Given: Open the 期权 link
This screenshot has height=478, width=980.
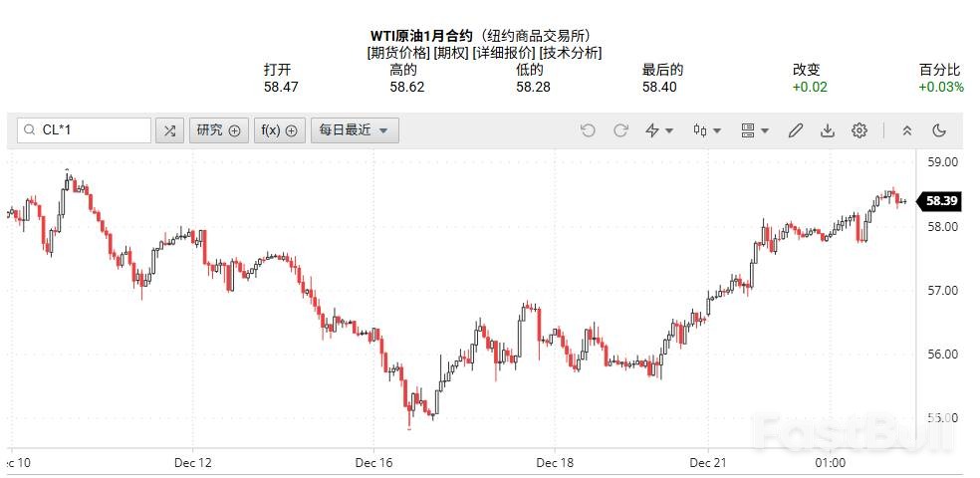Looking at the screenshot, I should [x=446, y=53].
